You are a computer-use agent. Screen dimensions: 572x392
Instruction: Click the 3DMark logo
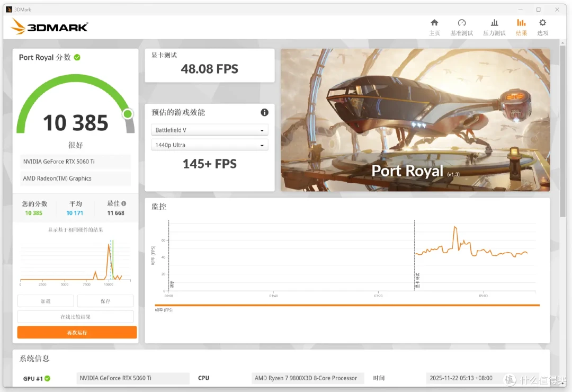(50, 26)
